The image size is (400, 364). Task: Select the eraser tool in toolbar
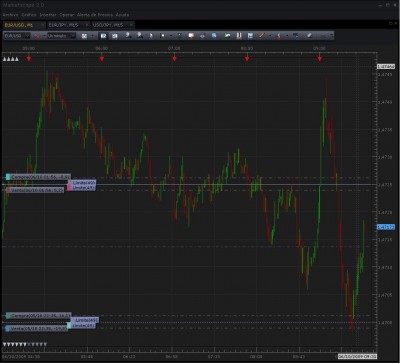pyautogui.click(x=309, y=35)
